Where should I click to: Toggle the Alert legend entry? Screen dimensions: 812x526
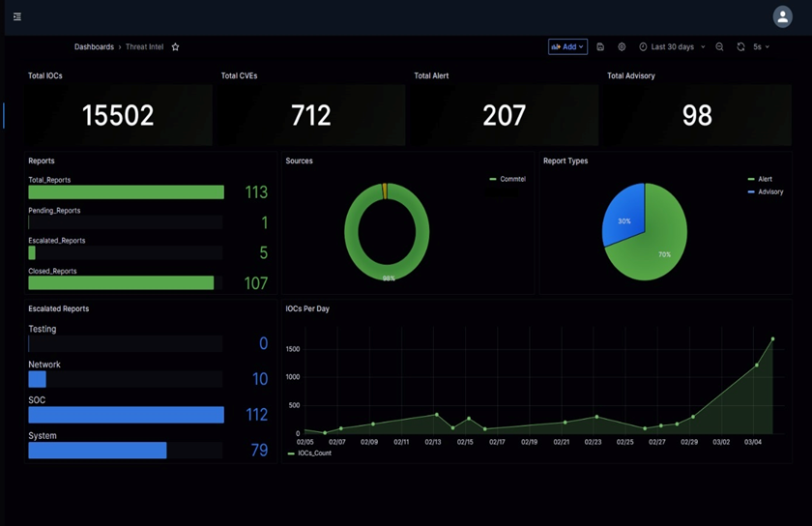click(765, 179)
